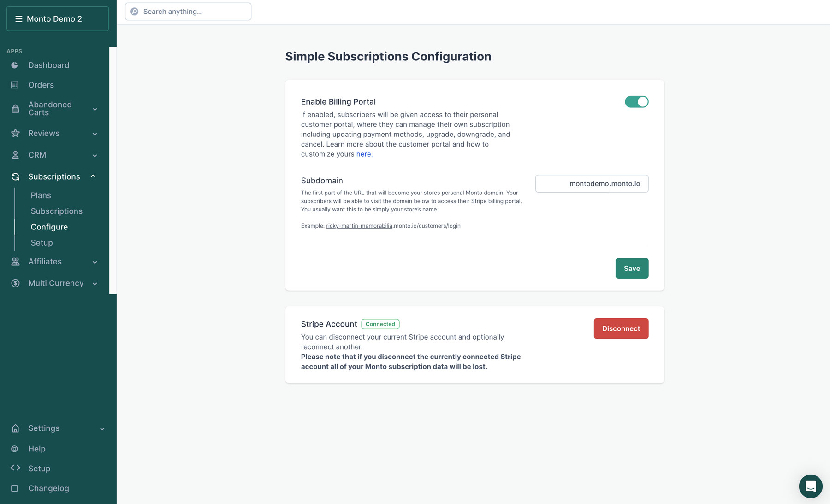
Task: Click the Orders list icon
Action: pyautogui.click(x=15, y=85)
